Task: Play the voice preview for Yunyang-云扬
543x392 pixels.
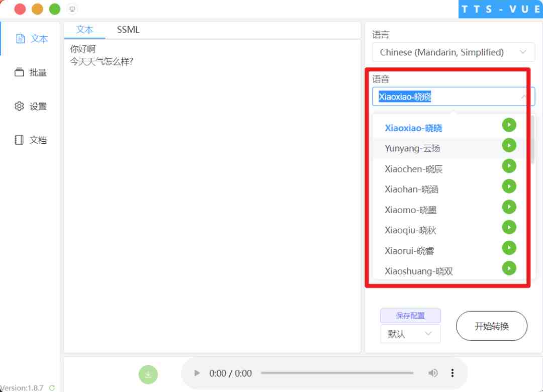Action: click(x=509, y=145)
